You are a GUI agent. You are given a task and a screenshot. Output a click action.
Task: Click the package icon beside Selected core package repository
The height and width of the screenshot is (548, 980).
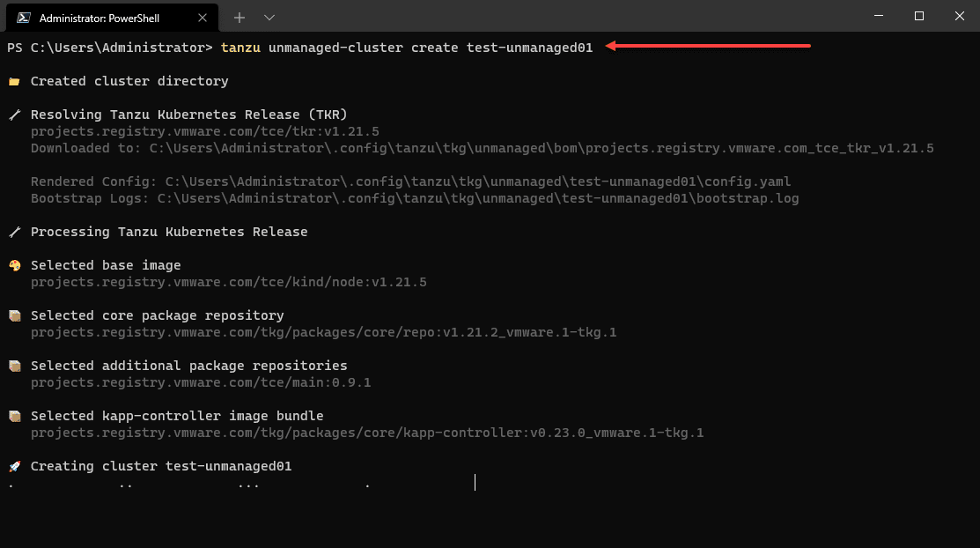[13, 315]
